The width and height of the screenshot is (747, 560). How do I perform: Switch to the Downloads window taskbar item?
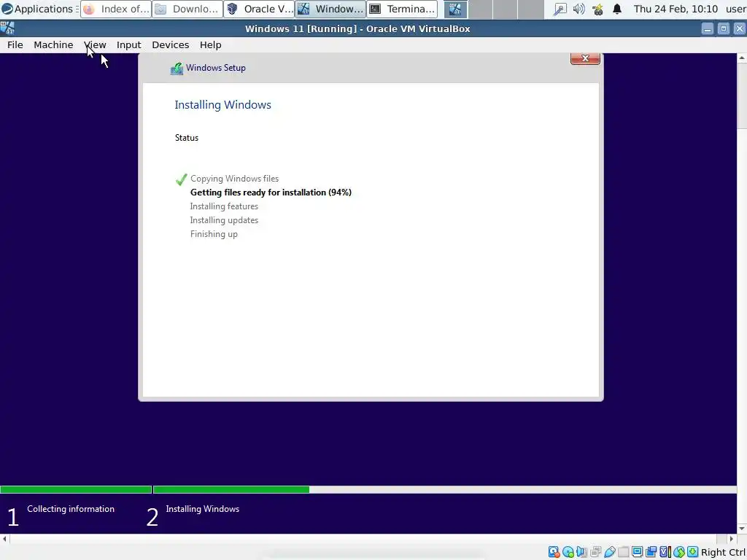[x=187, y=9]
